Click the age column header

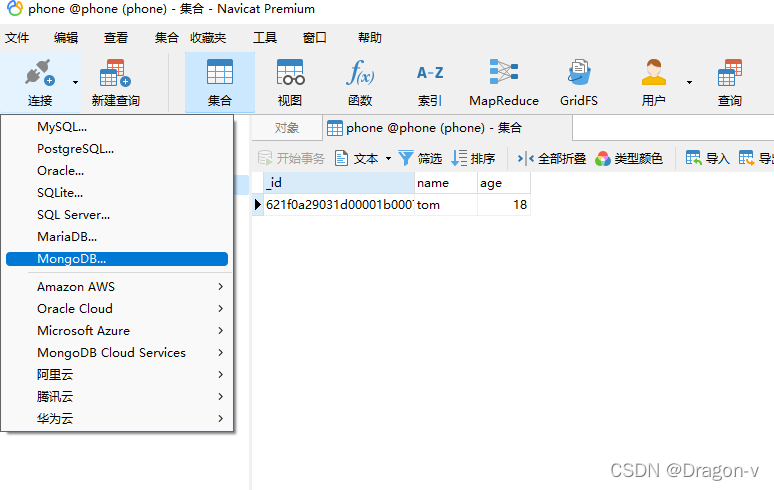point(504,183)
